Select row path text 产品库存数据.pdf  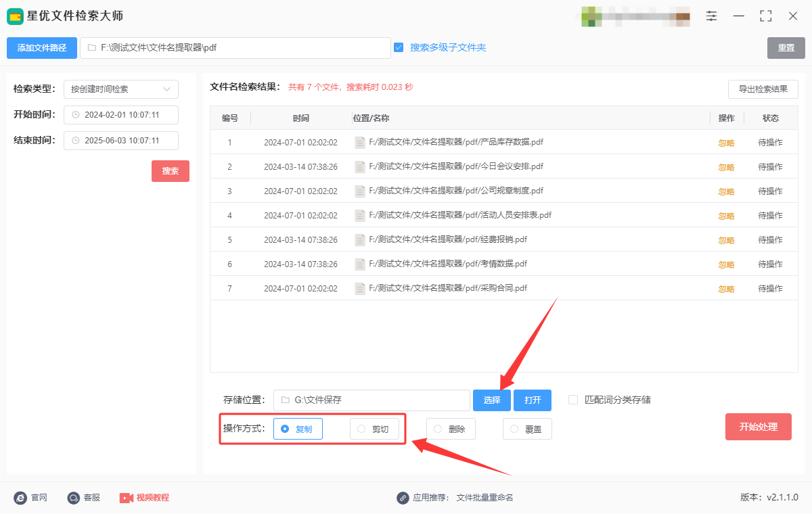456,142
